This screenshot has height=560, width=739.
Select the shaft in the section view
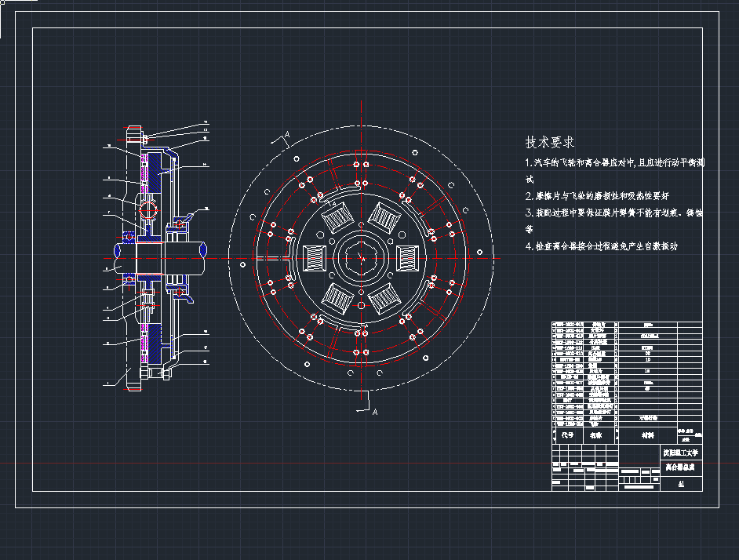click(165, 256)
